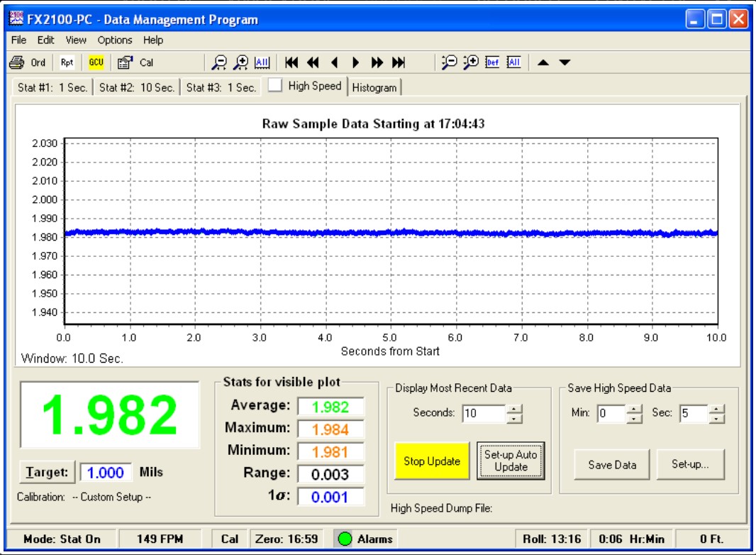Open the Options menu
756x555 pixels.
(115, 40)
